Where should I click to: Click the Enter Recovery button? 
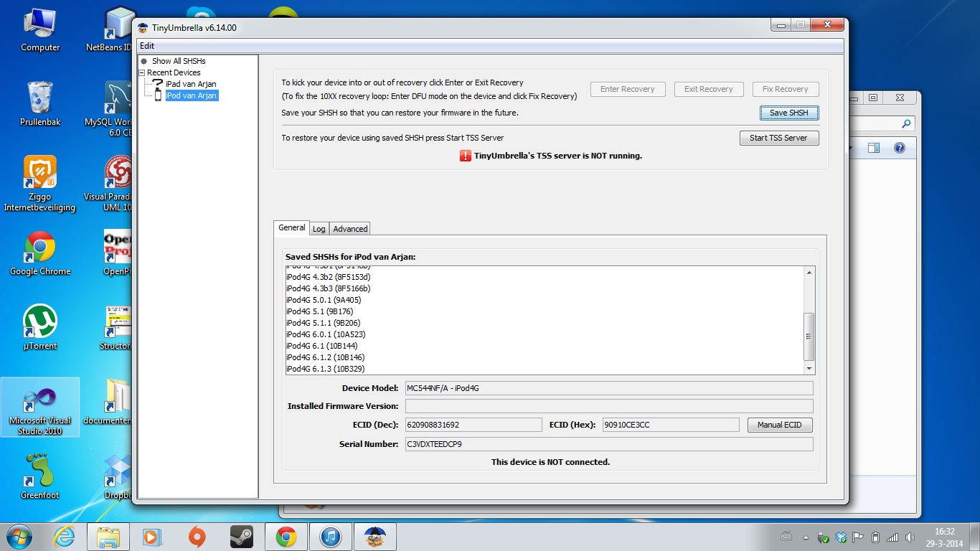(x=628, y=89)
